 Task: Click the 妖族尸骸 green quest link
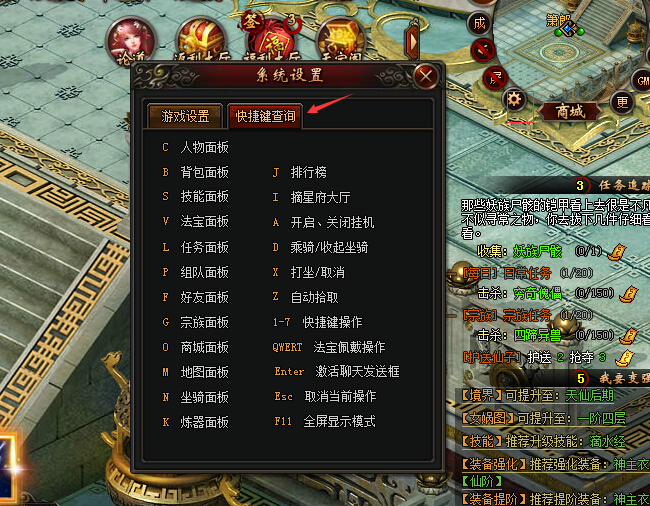tap(538, 252)
